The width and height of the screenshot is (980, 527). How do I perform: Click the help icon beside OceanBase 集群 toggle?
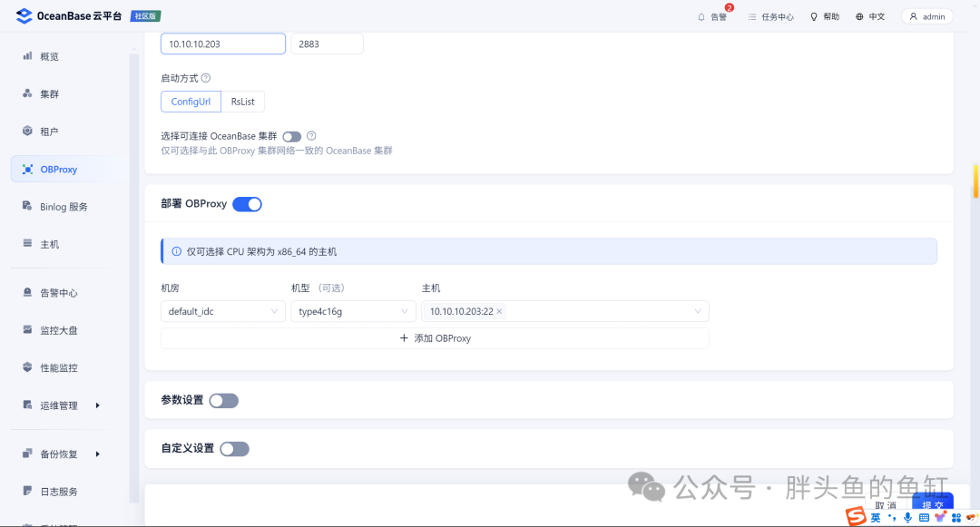pyautogui.click(x=311, y=135)
